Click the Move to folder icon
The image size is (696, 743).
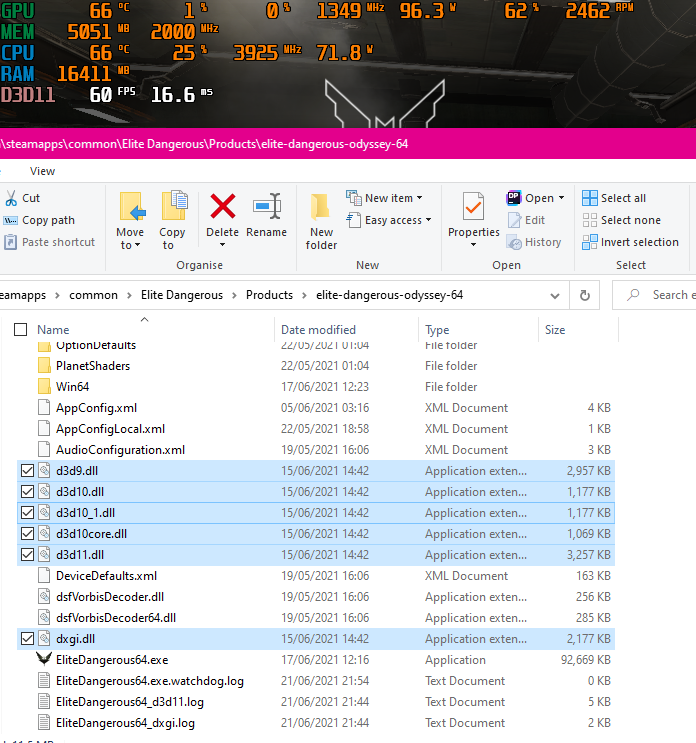(131, 207)
